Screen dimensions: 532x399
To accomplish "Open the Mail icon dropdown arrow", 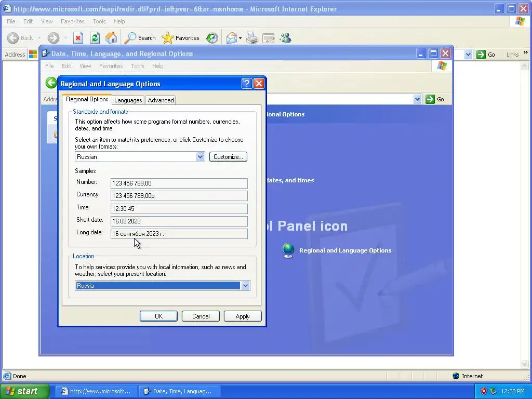I will coord(240,38).
